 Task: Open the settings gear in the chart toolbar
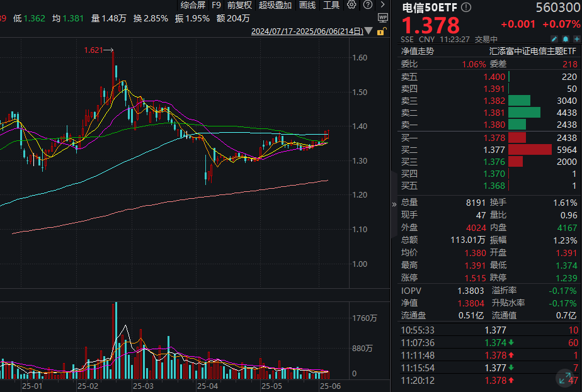pyautogui.click(x=351, y=6)
